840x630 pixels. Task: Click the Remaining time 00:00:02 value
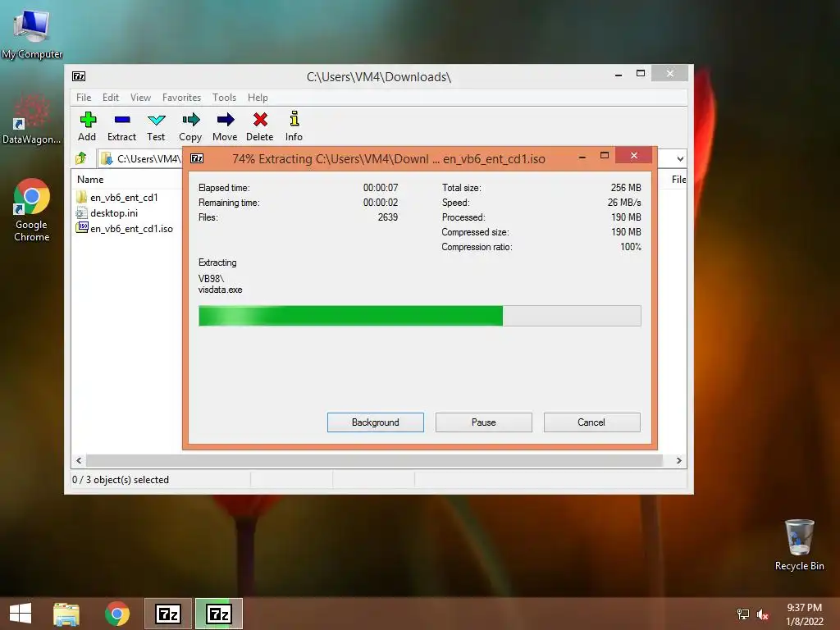[381, 203]
